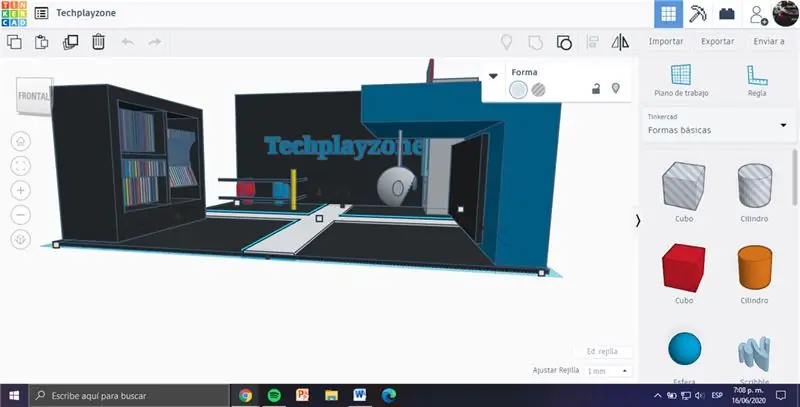Pick the blue Esfera shape
Screen dimensions: 800x407
[685, 349]
